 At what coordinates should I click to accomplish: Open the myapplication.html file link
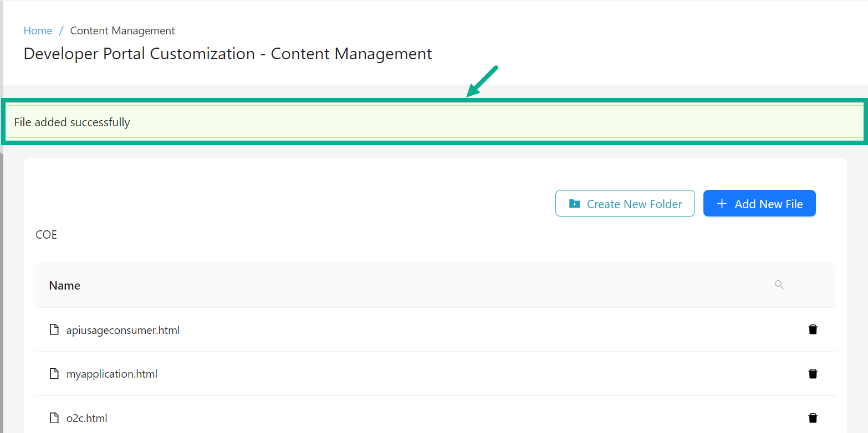pyautogui.click(x=111, y=373)
